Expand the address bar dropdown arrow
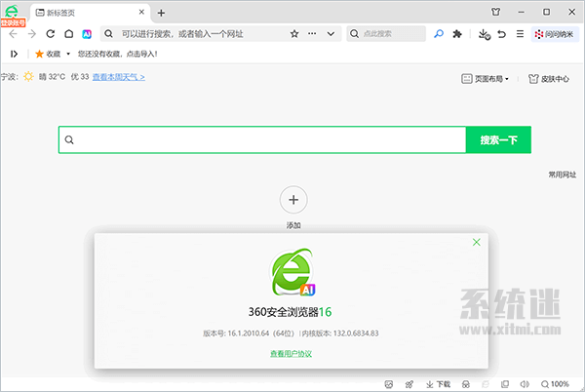The width and height of the screenshot is (585, 392). coord(331,33)
